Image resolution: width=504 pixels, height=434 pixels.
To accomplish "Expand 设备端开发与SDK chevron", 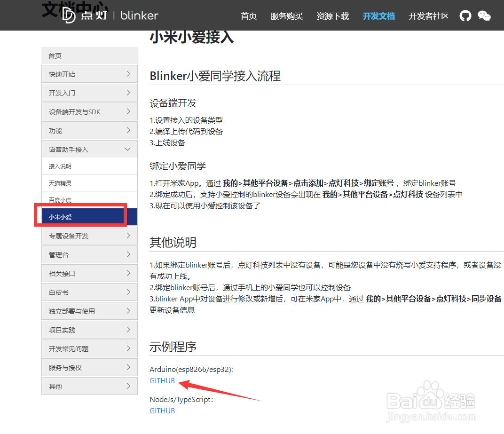I will [128, 111].
